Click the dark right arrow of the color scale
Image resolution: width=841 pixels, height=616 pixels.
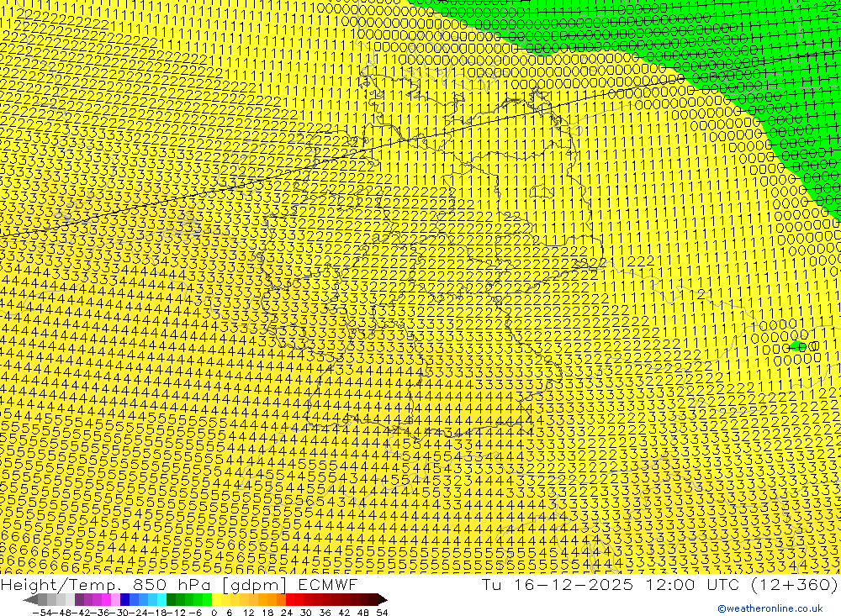[x=383, y=599]
